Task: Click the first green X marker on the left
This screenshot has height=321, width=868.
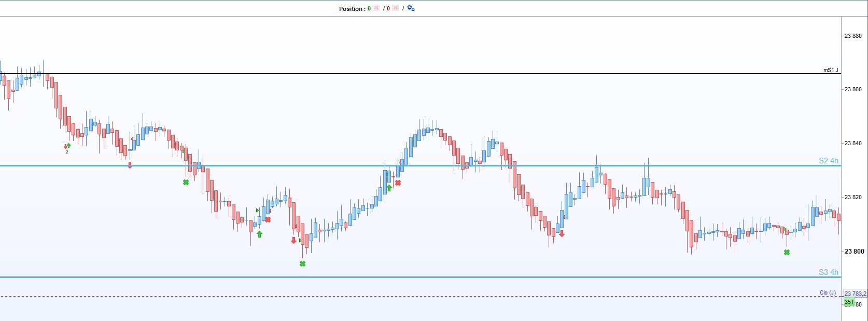Action: click(x=186, y=183)
